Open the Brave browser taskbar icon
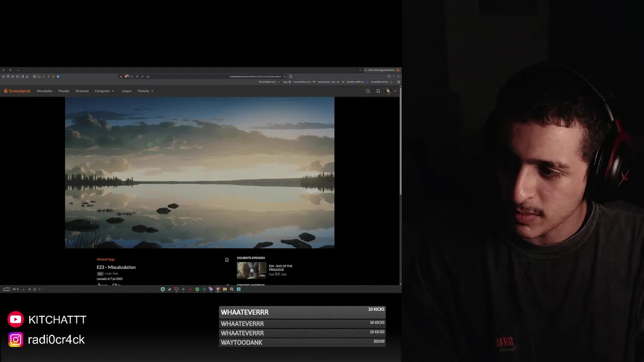Image resolution: width=644 pixels, height=362 pixels. 218,289
